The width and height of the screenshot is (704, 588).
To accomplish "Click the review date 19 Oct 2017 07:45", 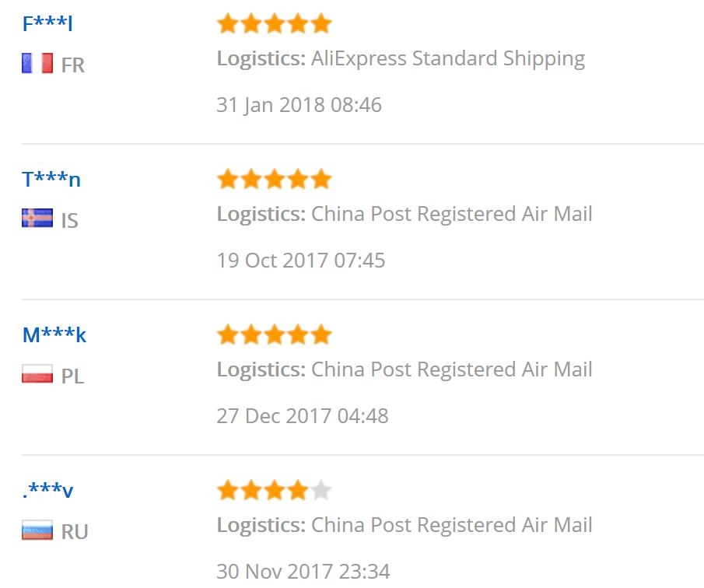I will tap(301, 261).
